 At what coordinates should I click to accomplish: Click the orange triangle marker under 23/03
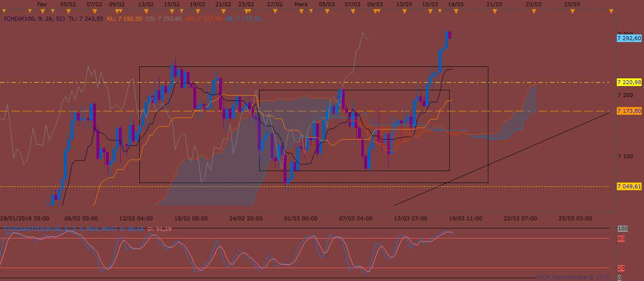[x=533, y=11]
